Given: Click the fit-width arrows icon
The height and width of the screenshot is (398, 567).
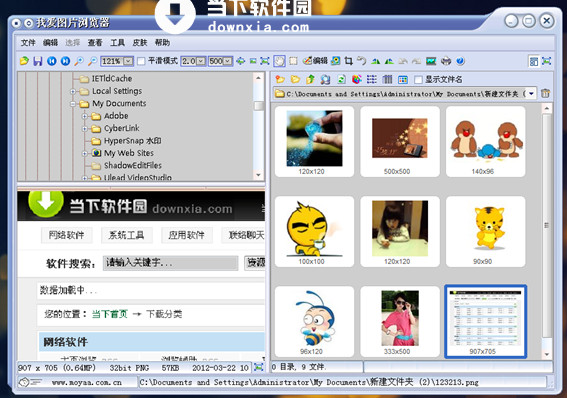Looking at the screenshot, I should [240, 61].
